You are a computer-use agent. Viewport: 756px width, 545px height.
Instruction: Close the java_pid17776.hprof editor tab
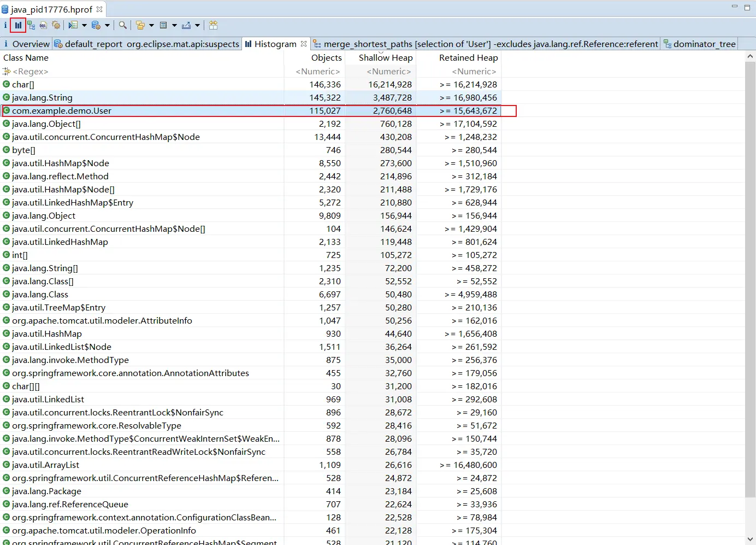(99, 9)
